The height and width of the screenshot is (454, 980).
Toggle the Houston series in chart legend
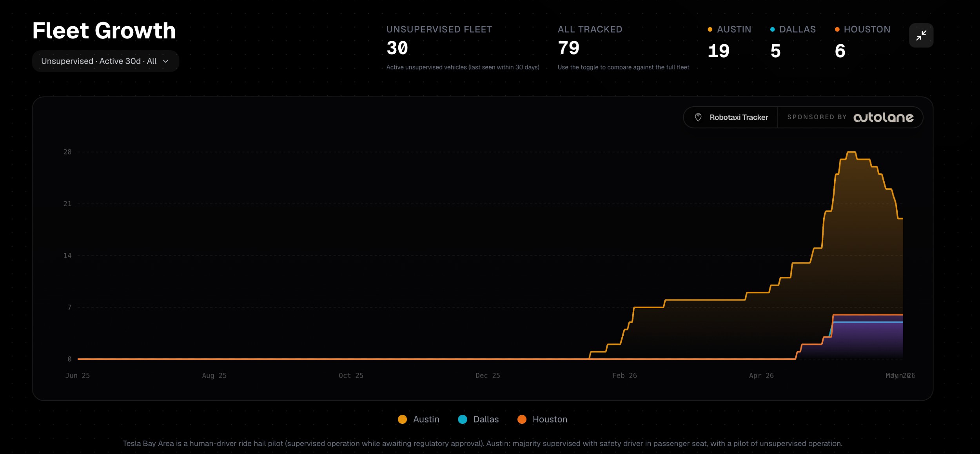(x=542, y=419)
